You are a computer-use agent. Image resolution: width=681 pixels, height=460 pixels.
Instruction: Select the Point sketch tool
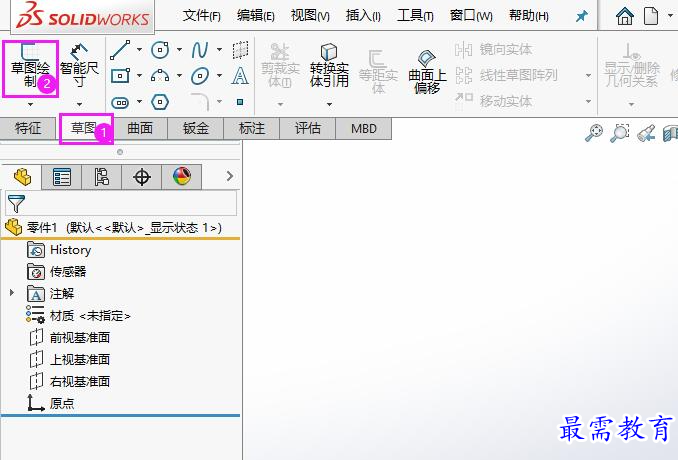coord(240,103)
